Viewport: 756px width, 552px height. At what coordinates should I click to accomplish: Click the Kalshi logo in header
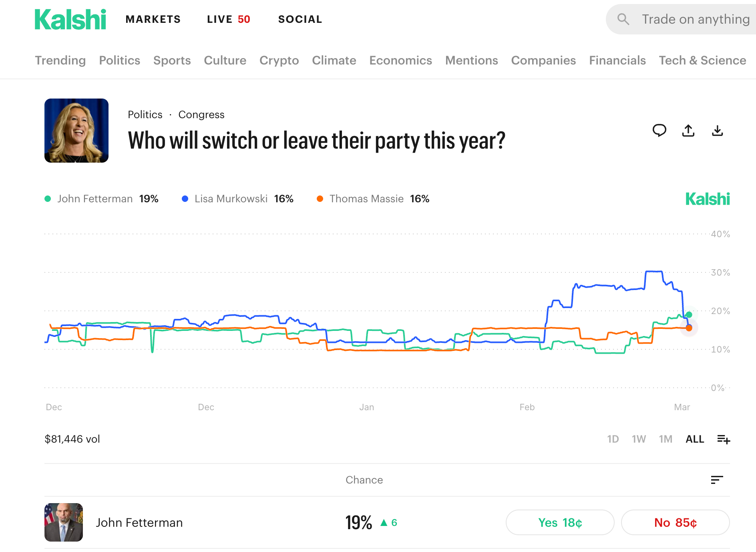point(70,20)
